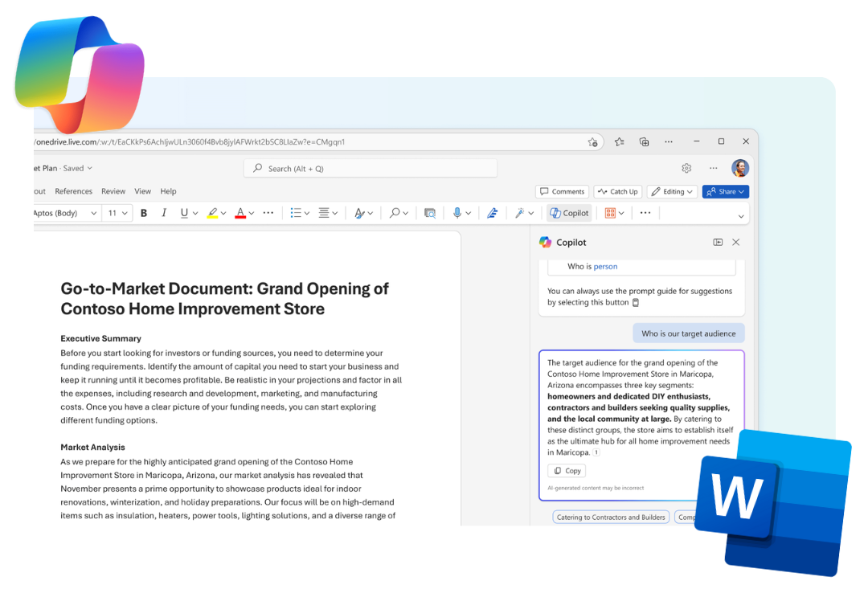868x589 pixels.
Task: Click the Comments button
Action: (563, 191)
